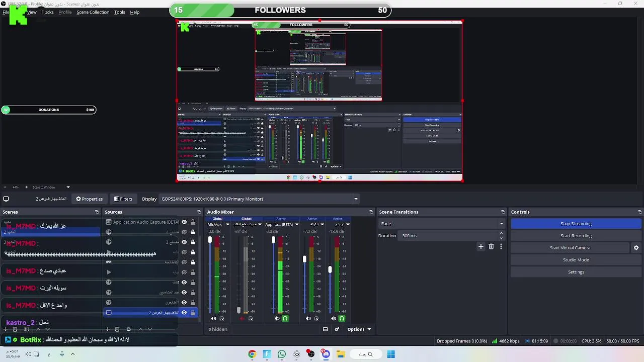Image resolution: width=644 pixels, height=362 pixels.
Task: Open Chrome from taskbar
Action: [x=252, y=354]
